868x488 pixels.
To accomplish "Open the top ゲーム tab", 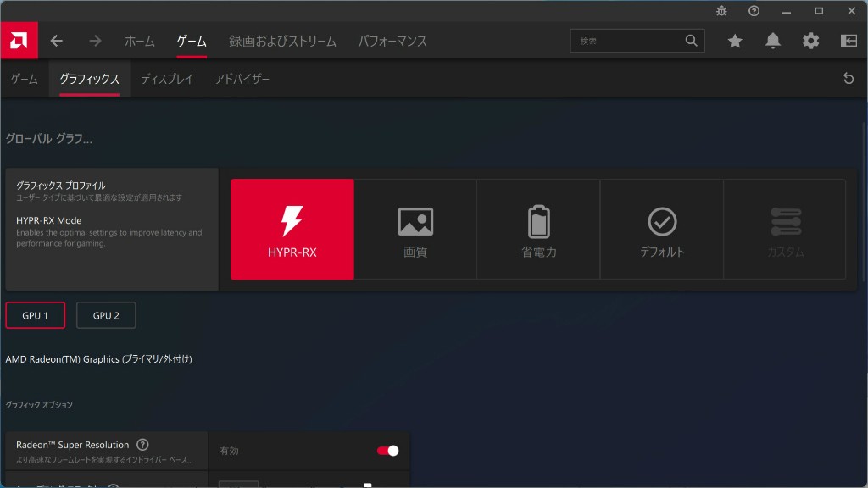I will pos(192,41).
